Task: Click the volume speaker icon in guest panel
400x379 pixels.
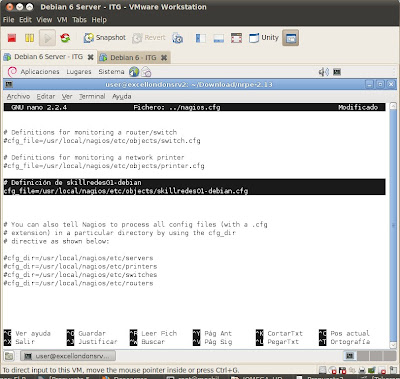Action: [x=324, y=72]
